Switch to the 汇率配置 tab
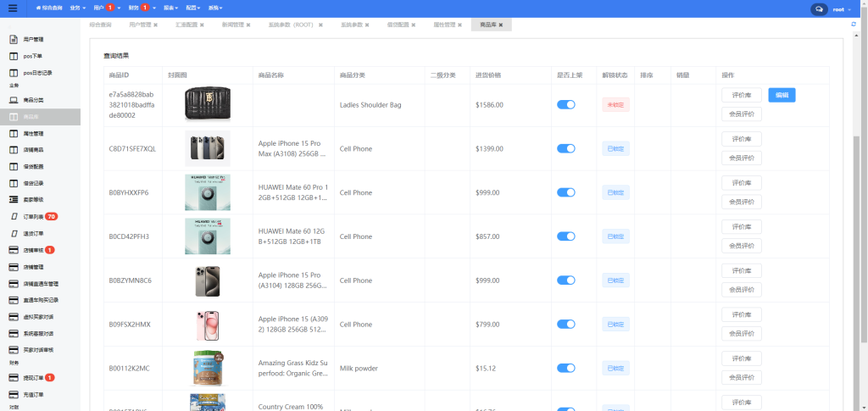The height and width of the screenshot is (411, 868). pos(186,25)
